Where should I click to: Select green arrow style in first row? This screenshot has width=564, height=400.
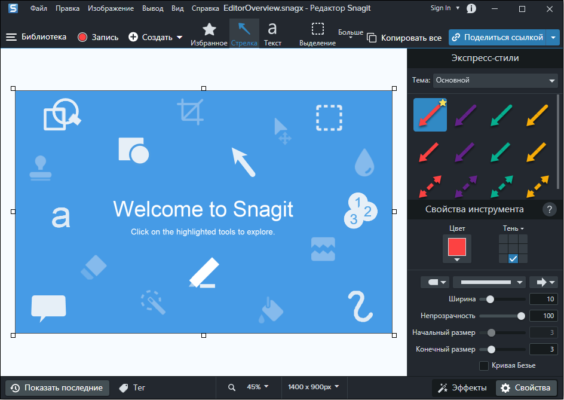(x=501, y=115)
